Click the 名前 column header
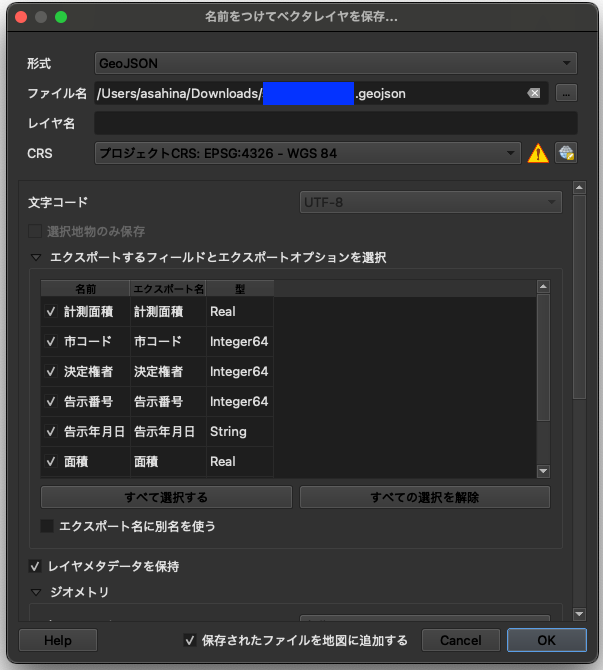 point(85,289)
